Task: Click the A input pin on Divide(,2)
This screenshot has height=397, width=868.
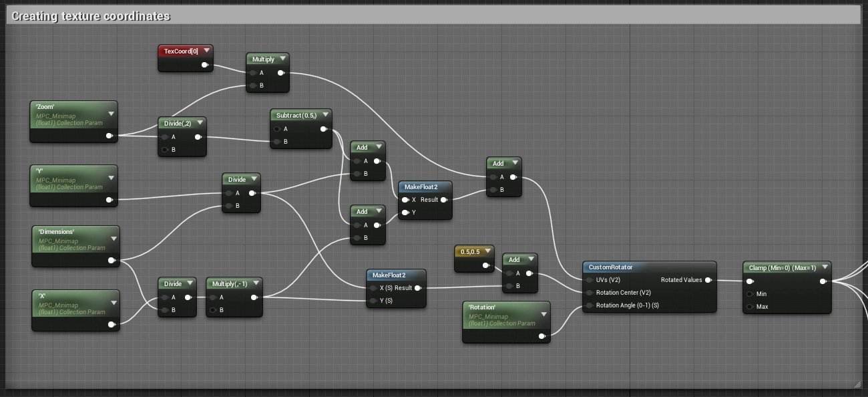Action: point(164,137)
